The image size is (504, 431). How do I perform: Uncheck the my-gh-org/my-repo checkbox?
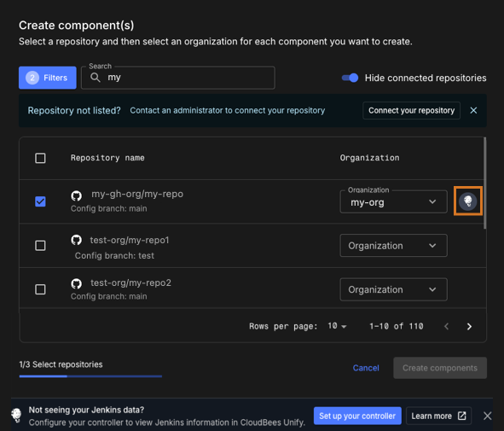pos(40,201)
